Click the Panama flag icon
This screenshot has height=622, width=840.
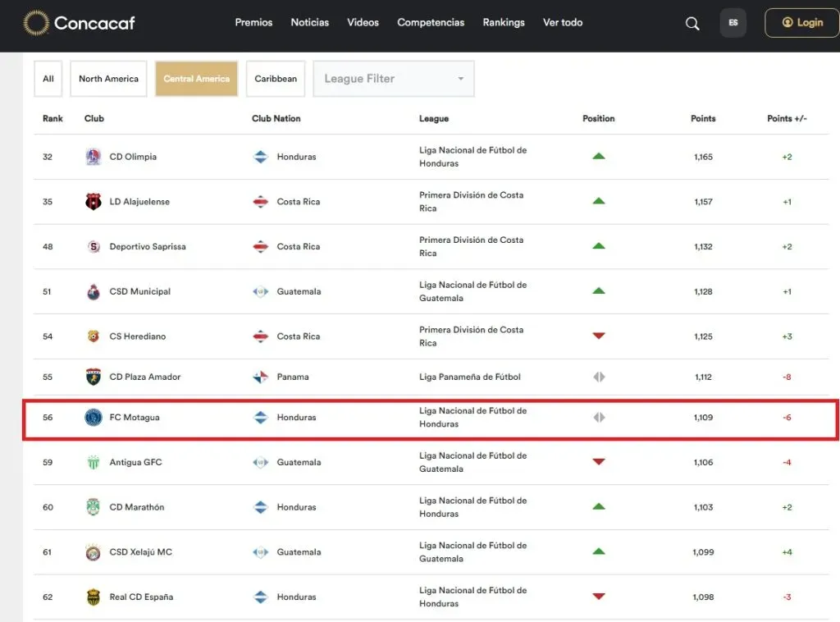pos(261,377)
